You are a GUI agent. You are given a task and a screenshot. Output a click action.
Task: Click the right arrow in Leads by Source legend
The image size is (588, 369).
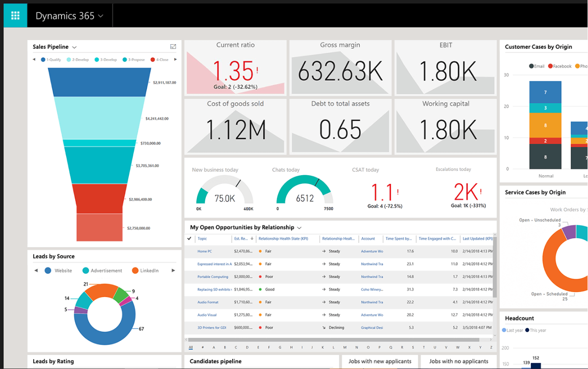173,271
